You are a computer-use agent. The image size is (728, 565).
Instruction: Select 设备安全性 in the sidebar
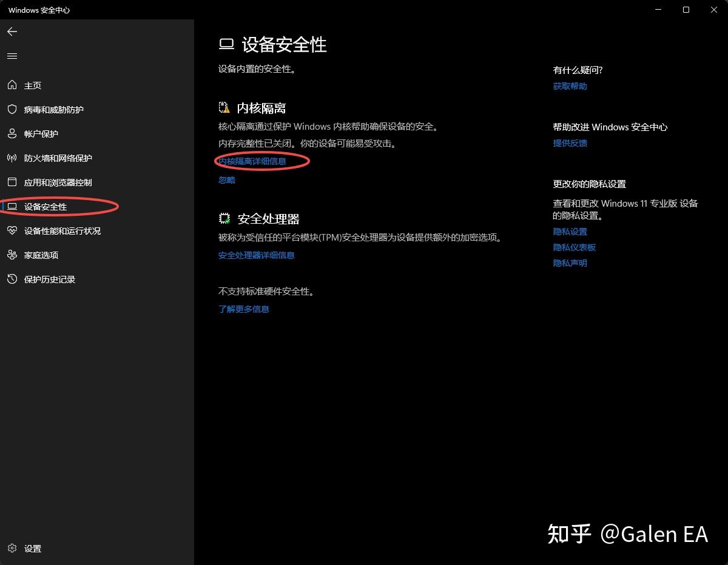[x=97, y=207]
